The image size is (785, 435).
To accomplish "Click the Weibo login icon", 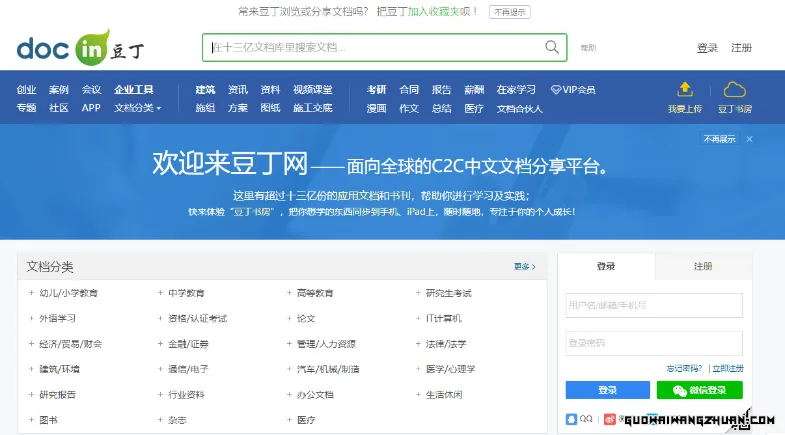I will [609, 419].
